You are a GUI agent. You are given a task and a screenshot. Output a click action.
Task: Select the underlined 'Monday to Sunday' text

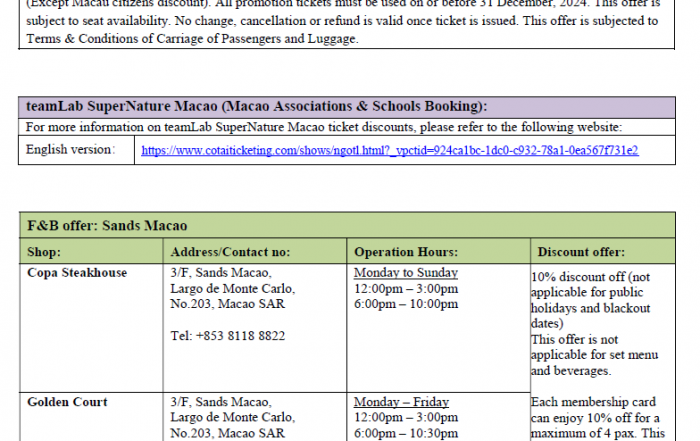tap(406, 272)
